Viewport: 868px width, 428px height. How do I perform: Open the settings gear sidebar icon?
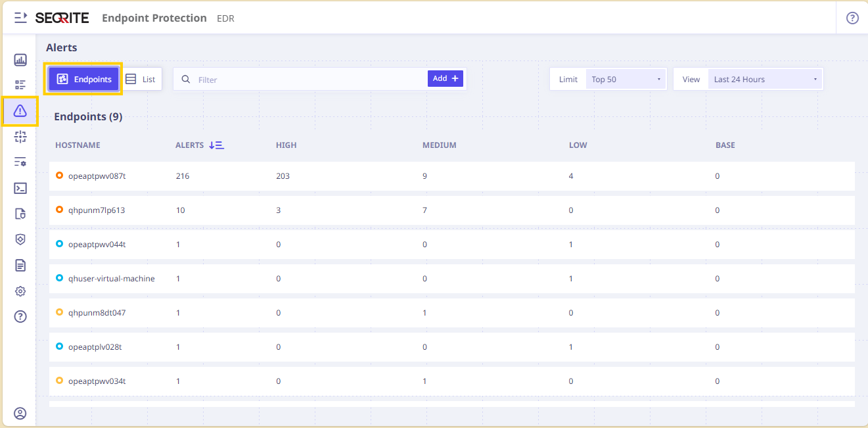pyautogui.click(x=20, y=291)
